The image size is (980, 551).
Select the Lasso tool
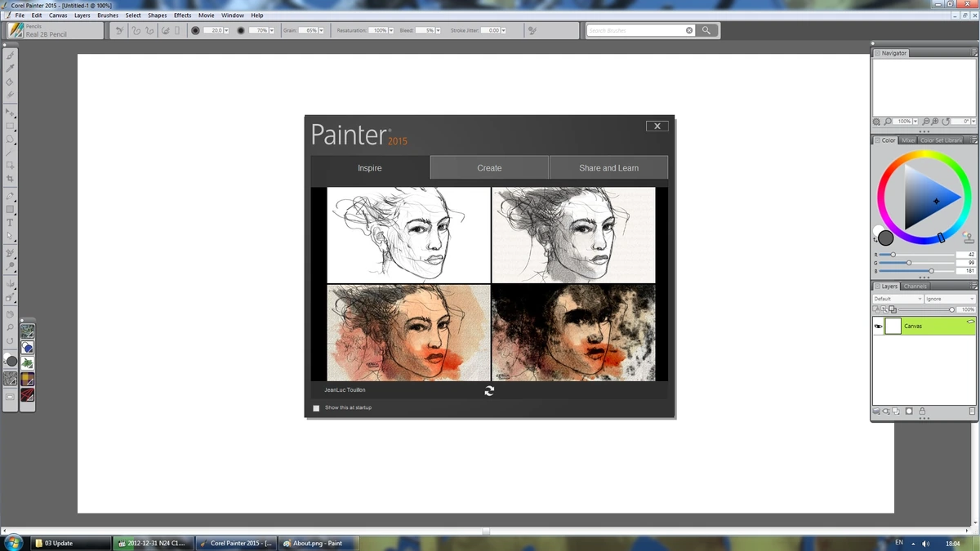pos(11,139)
